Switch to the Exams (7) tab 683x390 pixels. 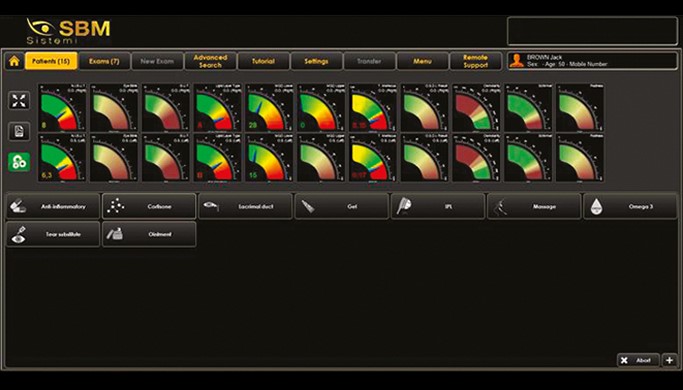tap(105, 61)
